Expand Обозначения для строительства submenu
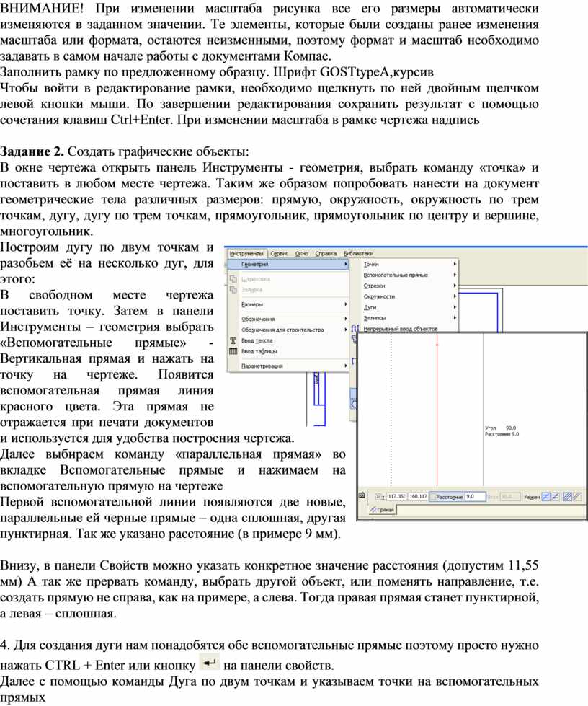The image size is (588, 706). coord(288,330)
